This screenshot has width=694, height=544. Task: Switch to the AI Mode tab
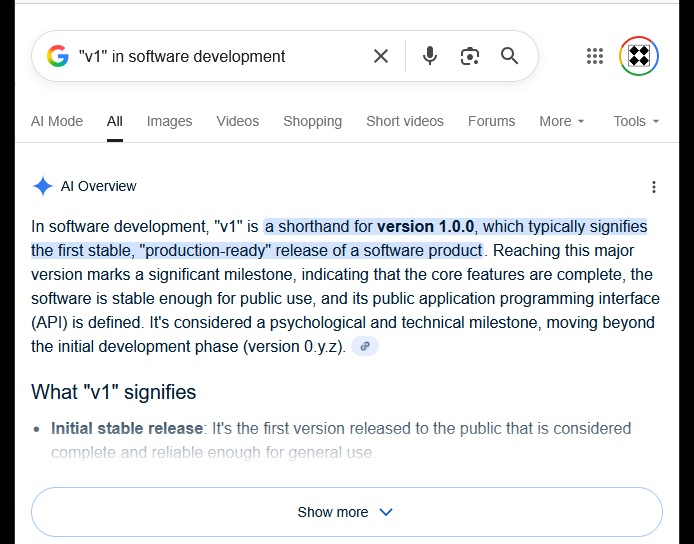(57, 121)
